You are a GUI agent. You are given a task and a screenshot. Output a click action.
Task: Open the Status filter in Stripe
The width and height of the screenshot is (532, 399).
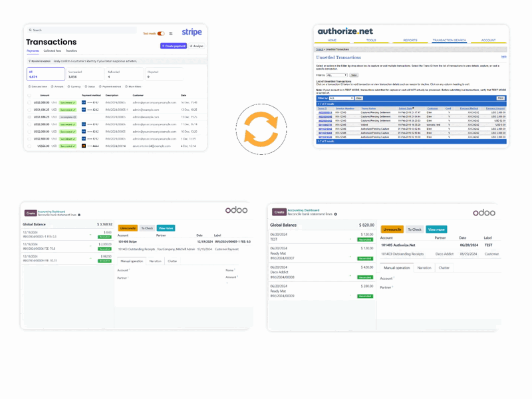coord(90,86)
